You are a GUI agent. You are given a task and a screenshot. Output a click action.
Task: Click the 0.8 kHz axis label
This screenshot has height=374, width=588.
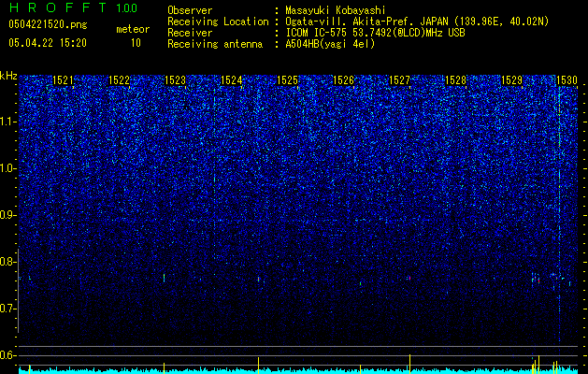(x=7, y=262)
